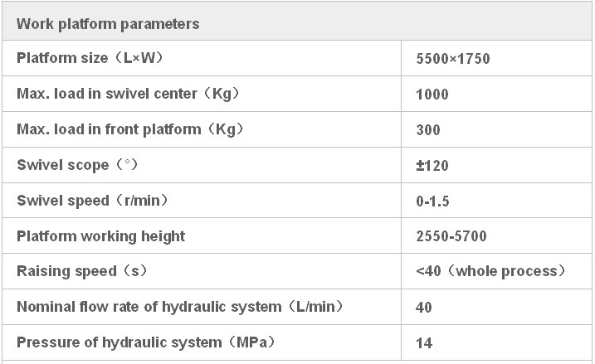
Task: Click the ±120 swivel scope value
Action: click(432, 166)
